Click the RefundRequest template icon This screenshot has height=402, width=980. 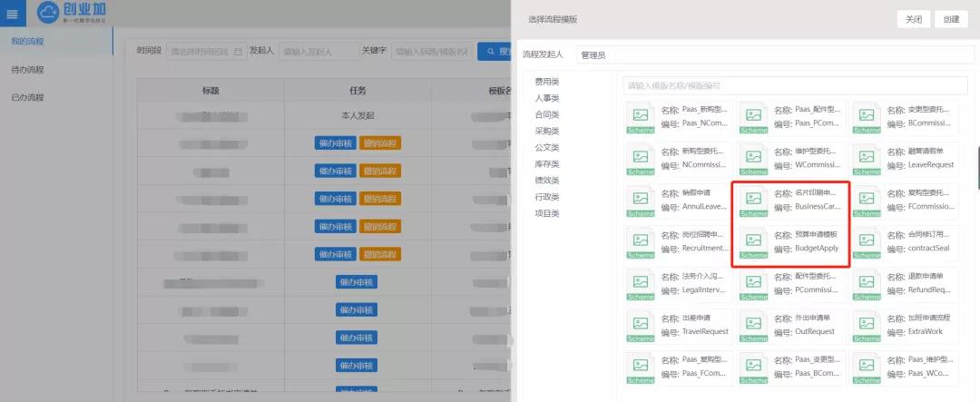(x=867, y=284)
